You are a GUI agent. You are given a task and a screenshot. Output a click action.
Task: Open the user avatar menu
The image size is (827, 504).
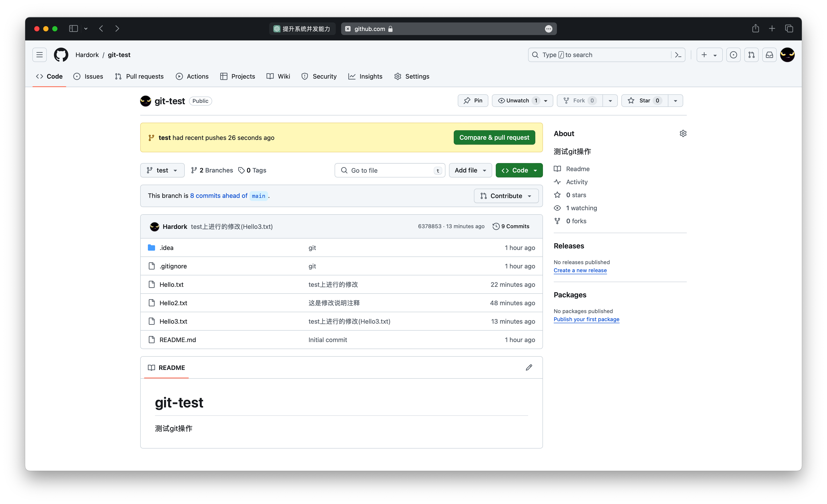click(x=787, y=55)
